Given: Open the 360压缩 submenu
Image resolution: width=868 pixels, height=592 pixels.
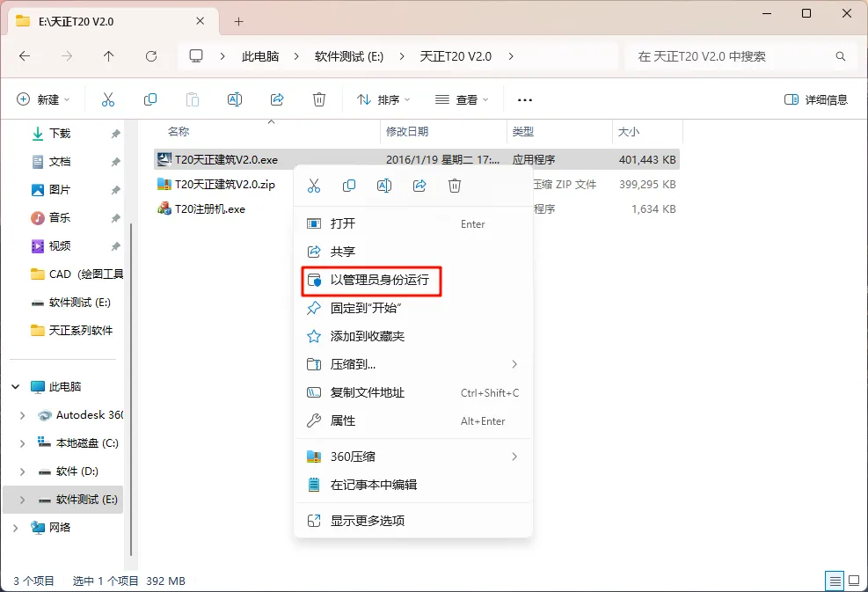Looking at the screenshot, I should click(x=413, y=457).
